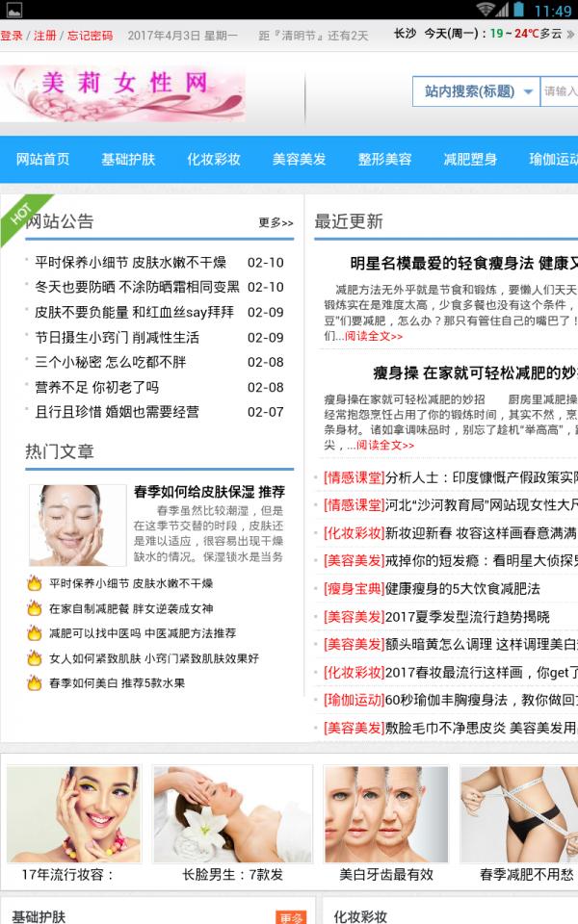Click the 登录 login link
Screen dimensions: 578x924
pyautogui.click(x=12, y=36)
